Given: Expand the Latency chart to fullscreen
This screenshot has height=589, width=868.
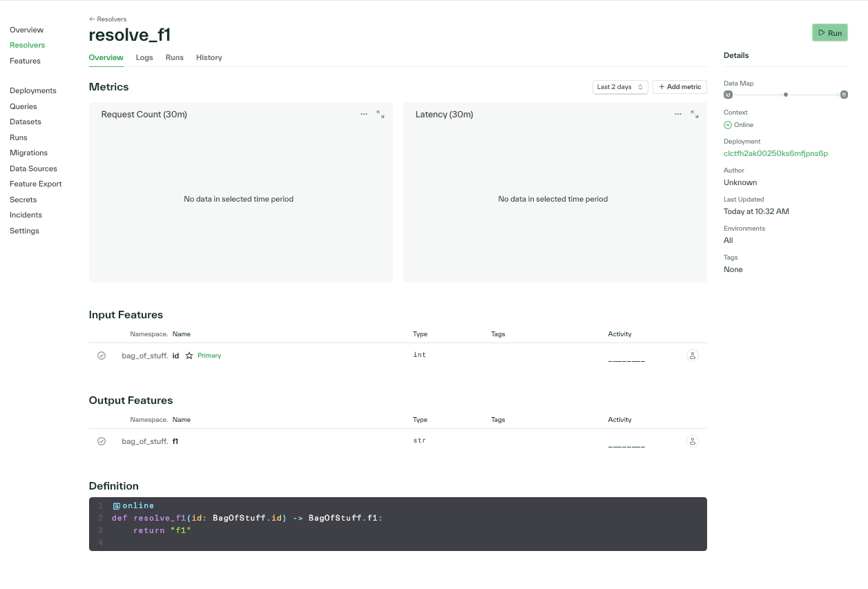Looking at the screenshot, I should 694,114.
